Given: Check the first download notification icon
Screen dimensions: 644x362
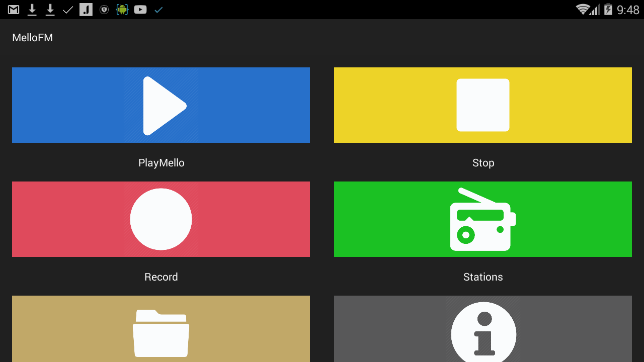Looking at the screenshot, I should pos(32,10).
